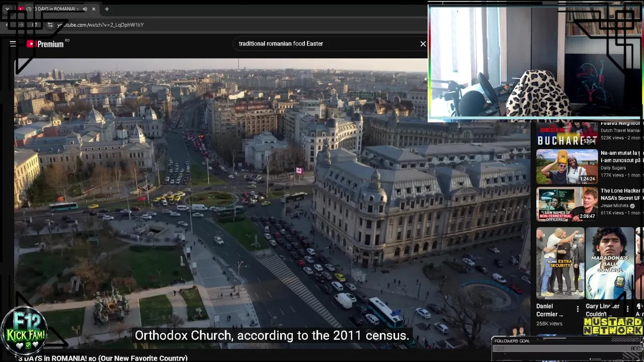
Task: Open site information icon beside URL
Action: (x=50, y=25)
